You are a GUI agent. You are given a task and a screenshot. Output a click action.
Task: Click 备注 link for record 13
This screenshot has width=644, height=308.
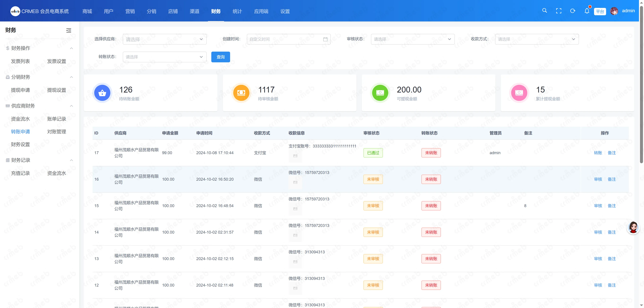point(612,259)
